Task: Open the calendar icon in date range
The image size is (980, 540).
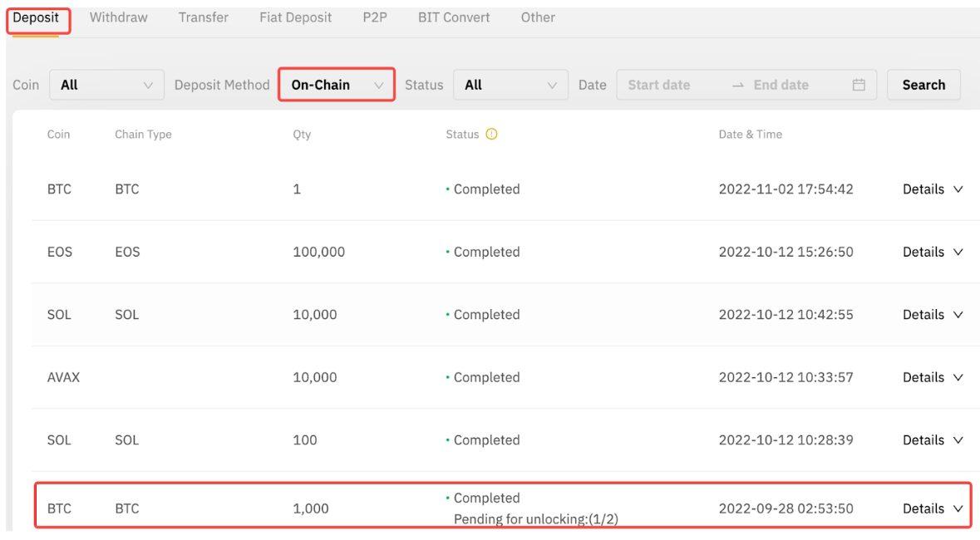Action: click(x=859, y=85)
